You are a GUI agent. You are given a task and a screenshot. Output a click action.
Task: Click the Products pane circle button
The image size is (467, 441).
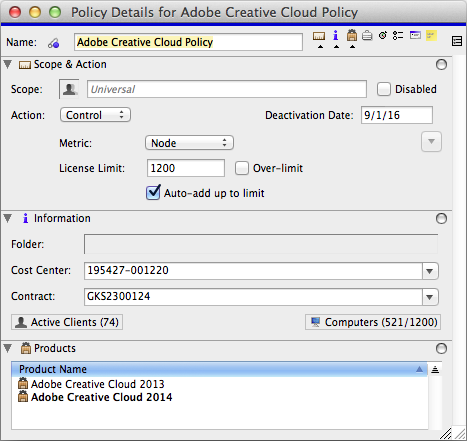pyautogui.click(x=441, y=349)
